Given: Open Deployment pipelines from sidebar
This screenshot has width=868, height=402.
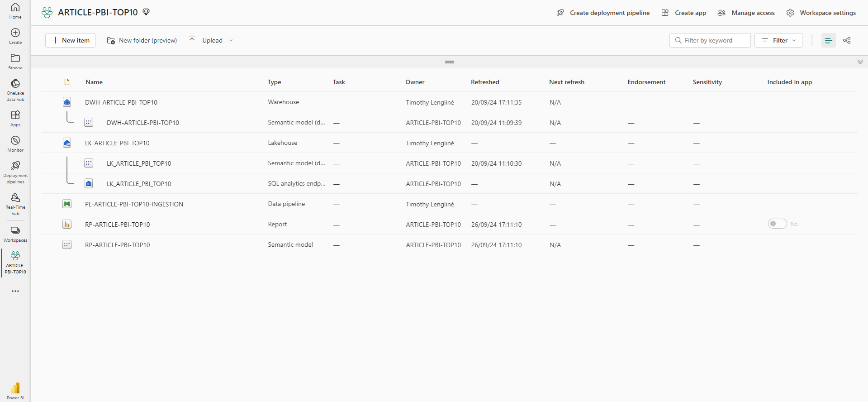Looking at the screenshot, I should point(15,172).
